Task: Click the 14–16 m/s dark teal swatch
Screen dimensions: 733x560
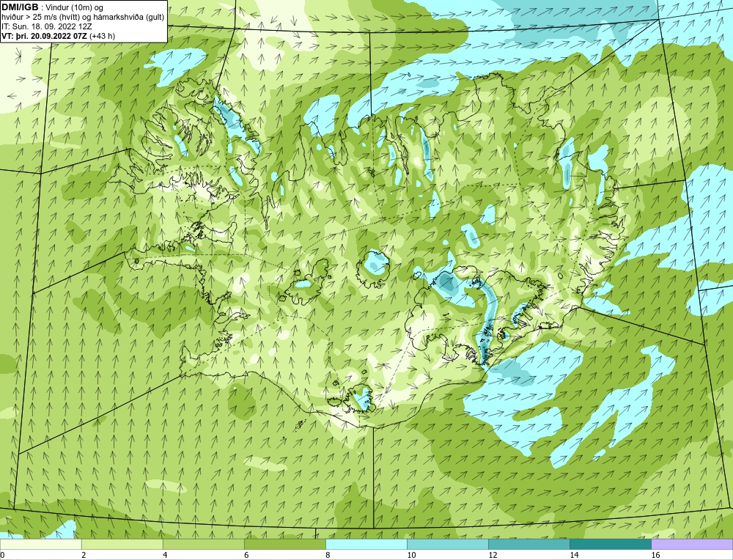Action: click(611, 544)
